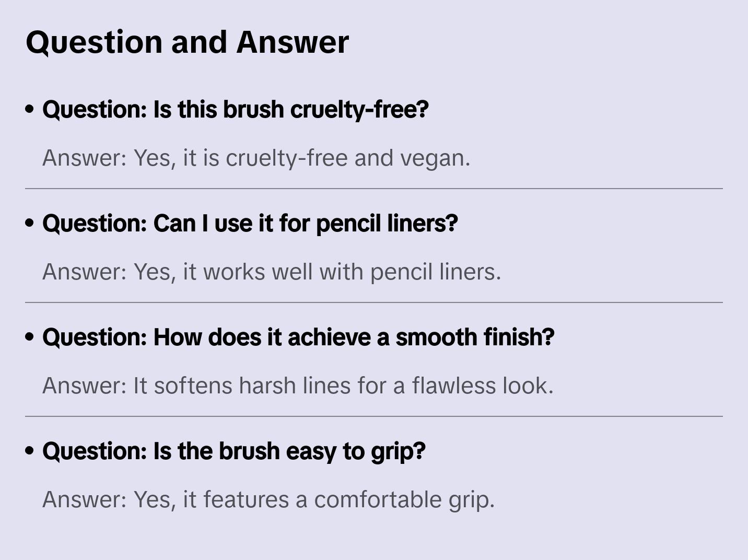Click the bullet beside the pencil liners question
Image resolution: width=748 pixels, height=560 pixels.
tap(30, 224)
